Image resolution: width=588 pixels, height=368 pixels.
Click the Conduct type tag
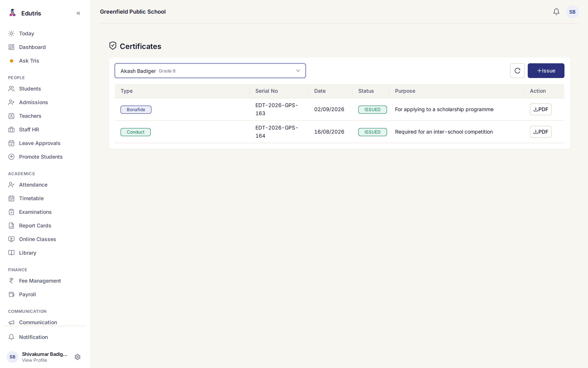point(135,132)
